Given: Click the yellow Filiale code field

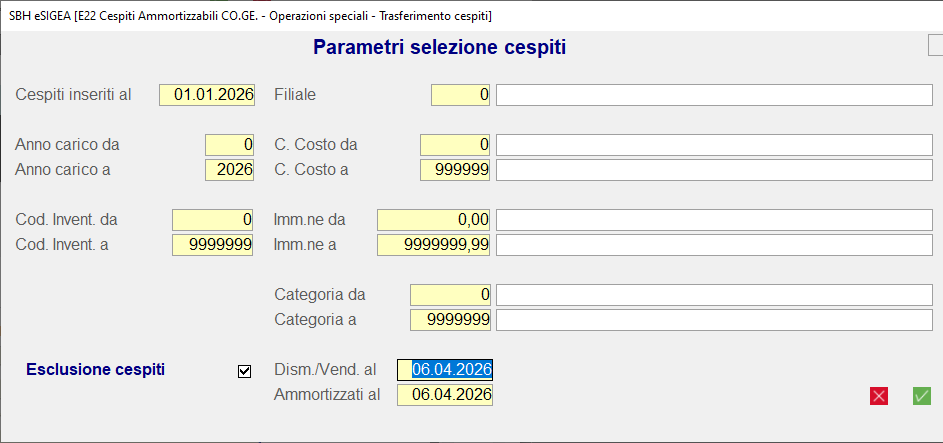Looking at the screenshot, I should coord(460,95).
